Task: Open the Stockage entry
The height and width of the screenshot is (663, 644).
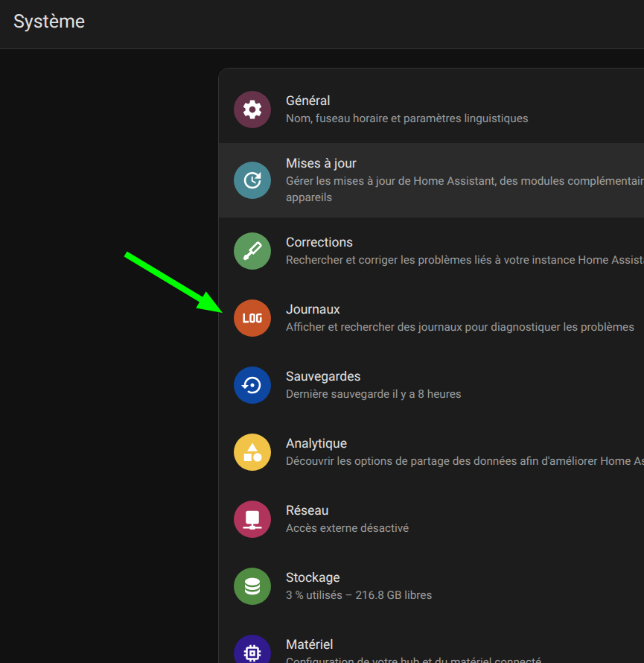Action: tap(313, 577)
